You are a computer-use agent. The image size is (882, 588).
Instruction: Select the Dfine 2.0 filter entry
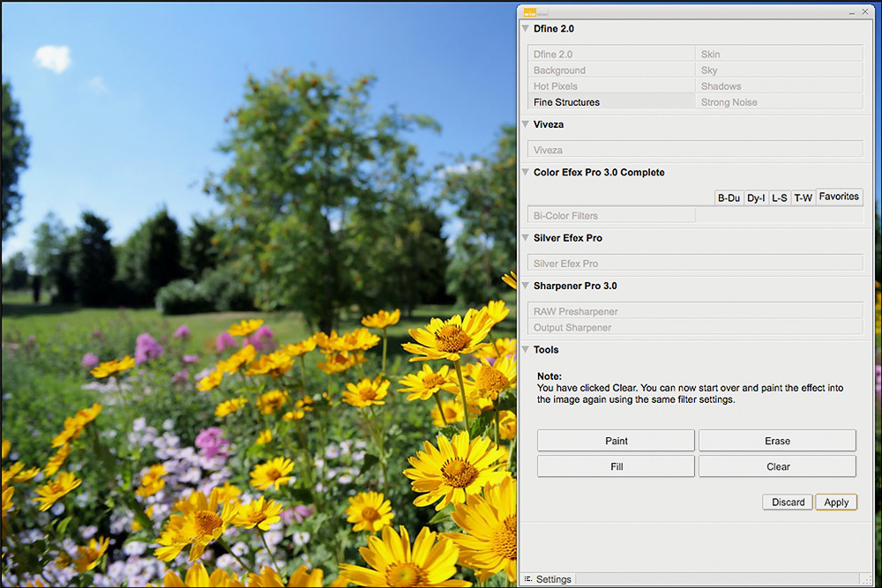click(611, 54)
